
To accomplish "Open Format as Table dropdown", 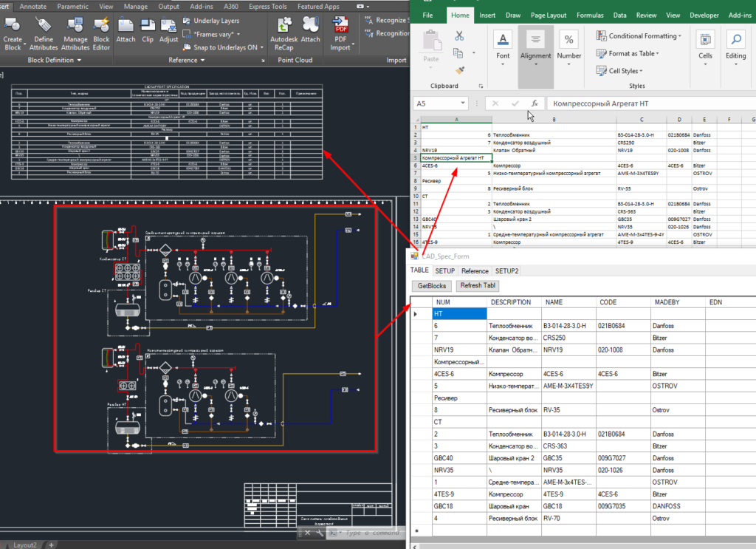I will pos(628,53).
